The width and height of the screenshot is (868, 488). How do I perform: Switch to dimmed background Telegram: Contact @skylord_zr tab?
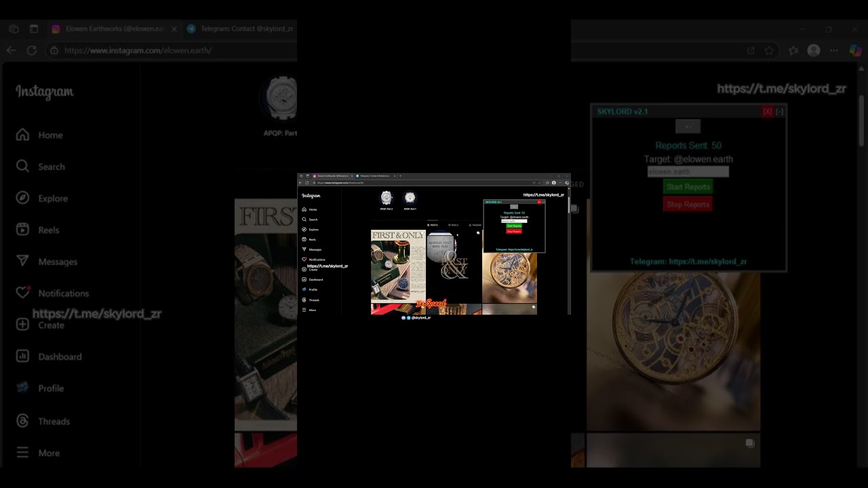click(239, 29)
